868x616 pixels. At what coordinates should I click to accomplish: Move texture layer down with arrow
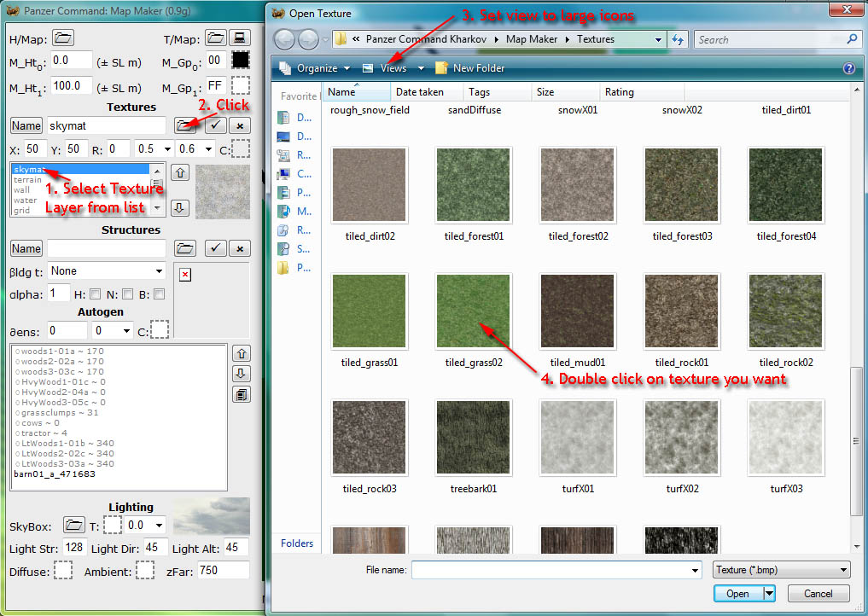pyautogui.click(x=180, y=208)
